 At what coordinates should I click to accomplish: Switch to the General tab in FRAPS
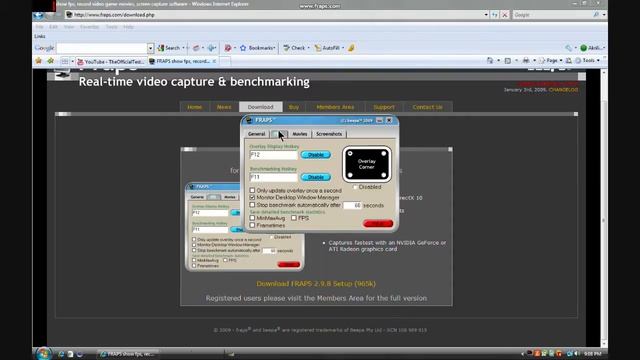(x=257, y=134)
